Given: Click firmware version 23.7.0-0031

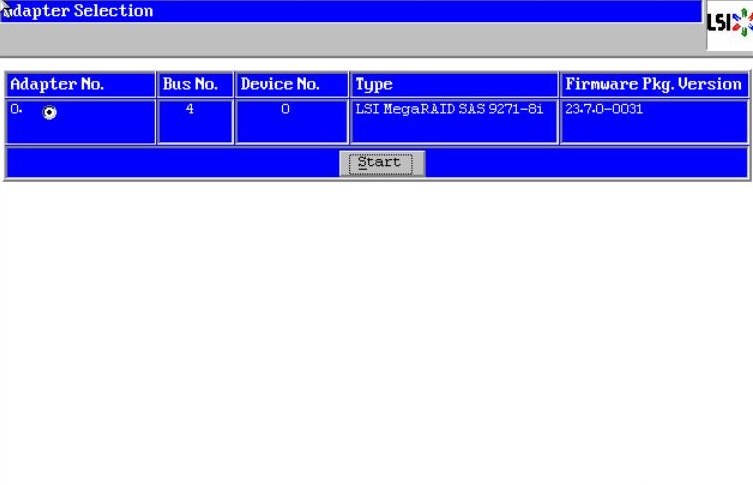Looking at the screenshot, I should (x=604, y=109).
